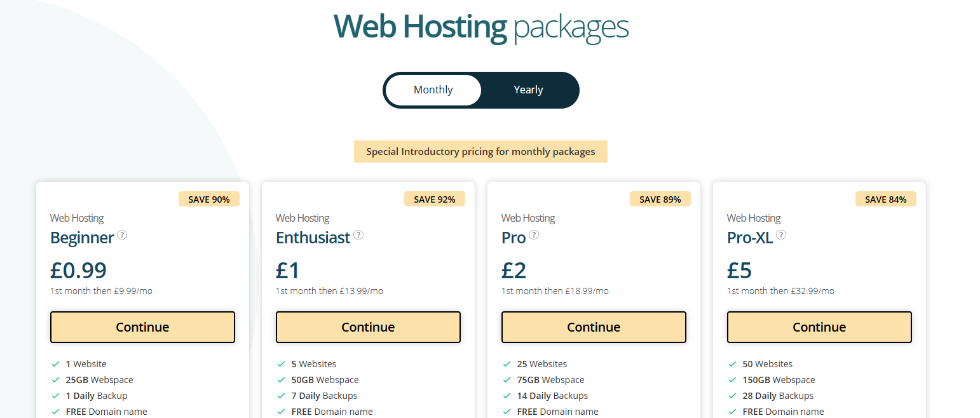
Task: Click the Special Introductory pricing banner
Action: (x=480, y=152)
